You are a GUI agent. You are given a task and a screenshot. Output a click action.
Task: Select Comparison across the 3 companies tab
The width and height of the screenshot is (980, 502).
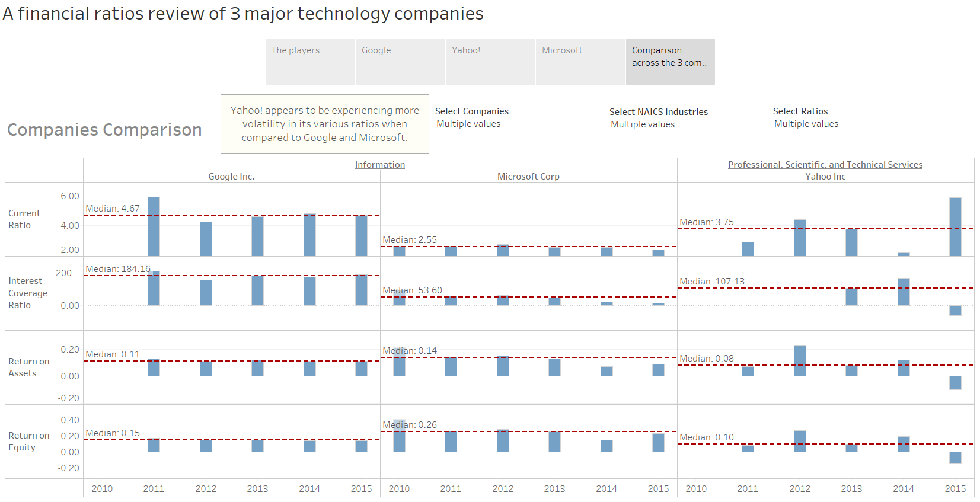pyautogui.click(x=671, y=62)
